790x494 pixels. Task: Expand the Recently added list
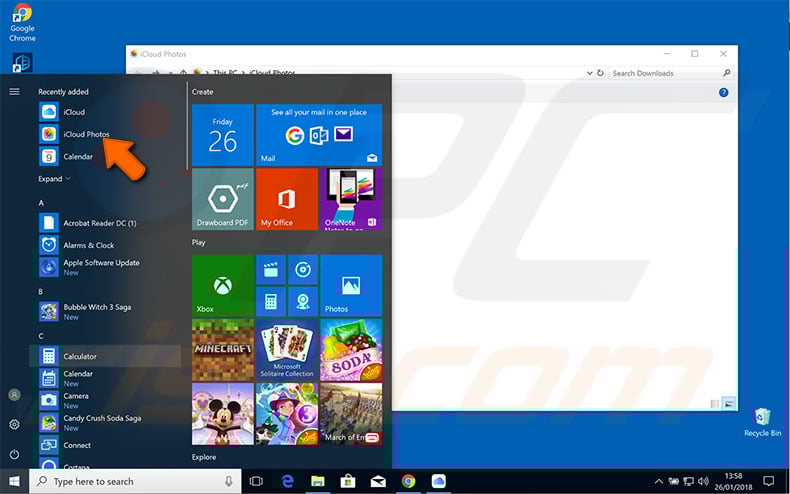(54, 179)
